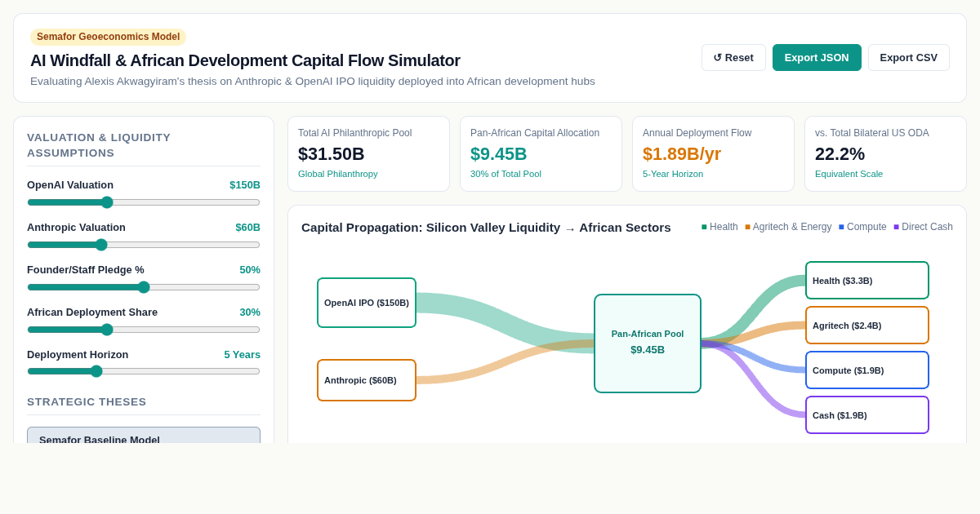Click the $1.89B/yr value
The image size is (980, 514).
point(682,154)
